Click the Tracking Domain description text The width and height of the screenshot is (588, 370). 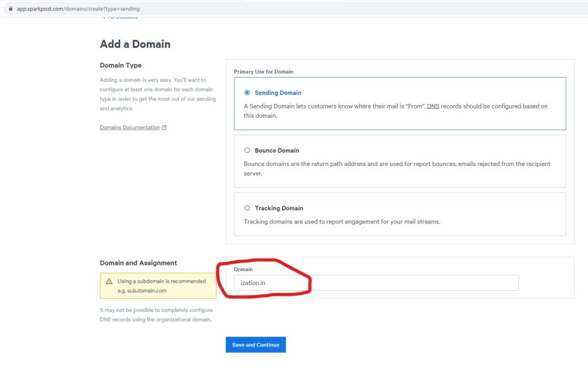(x=342, y=222)
